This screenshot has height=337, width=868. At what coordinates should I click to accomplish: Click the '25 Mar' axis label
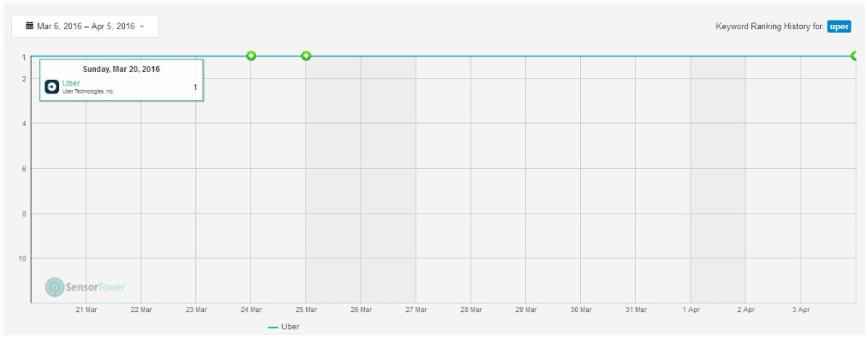pos(306,310)
